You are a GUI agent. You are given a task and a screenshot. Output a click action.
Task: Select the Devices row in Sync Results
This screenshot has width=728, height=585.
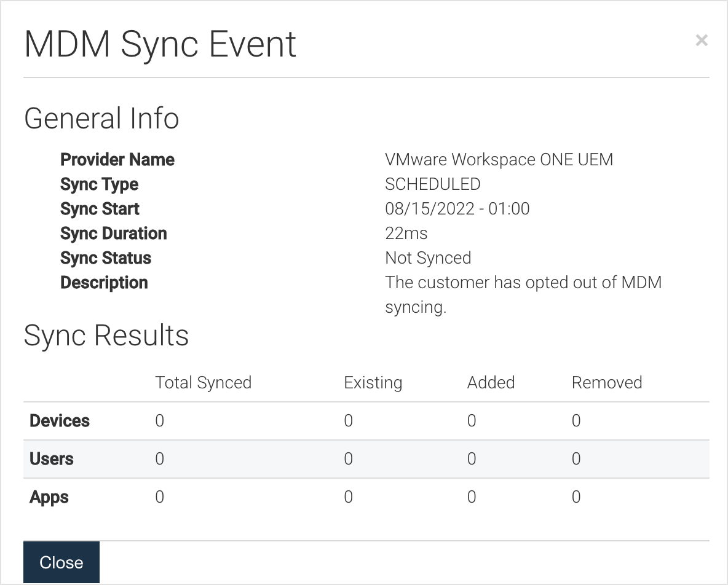coord(59,421)
